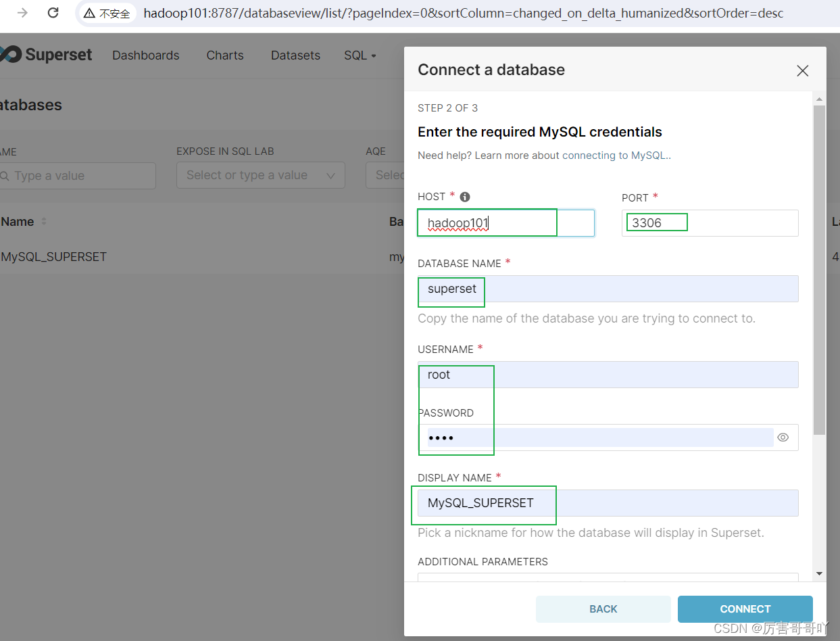The height and width of the screenshot is (641, 840).
Task: Open the SQL dropdown menu
Action: [360, 55]
